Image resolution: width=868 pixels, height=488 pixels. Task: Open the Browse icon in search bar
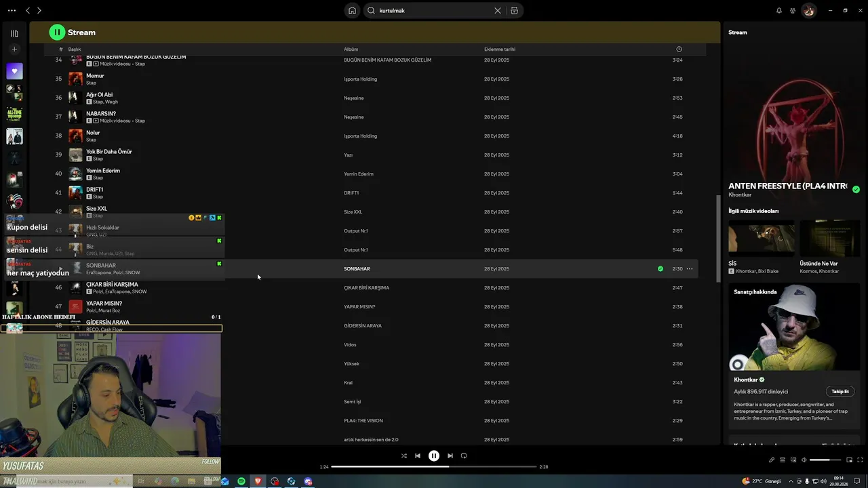(x=514, y=11)
